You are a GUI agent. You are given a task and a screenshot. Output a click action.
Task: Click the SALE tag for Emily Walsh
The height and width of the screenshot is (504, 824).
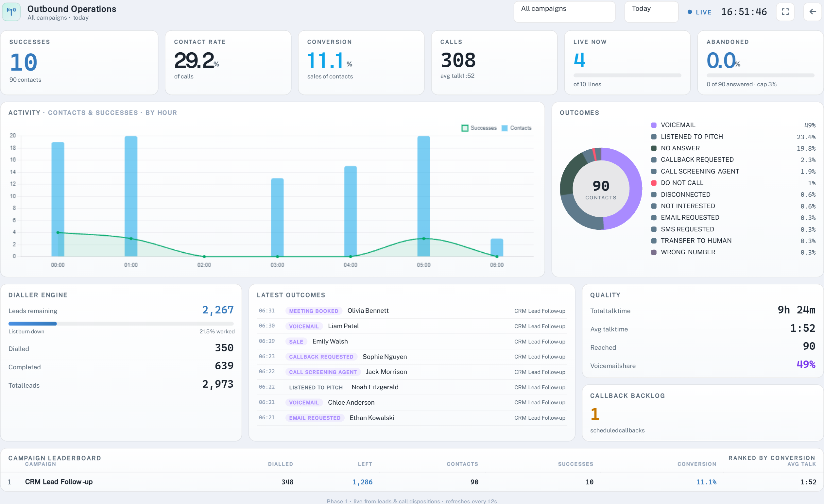point(296,342)
